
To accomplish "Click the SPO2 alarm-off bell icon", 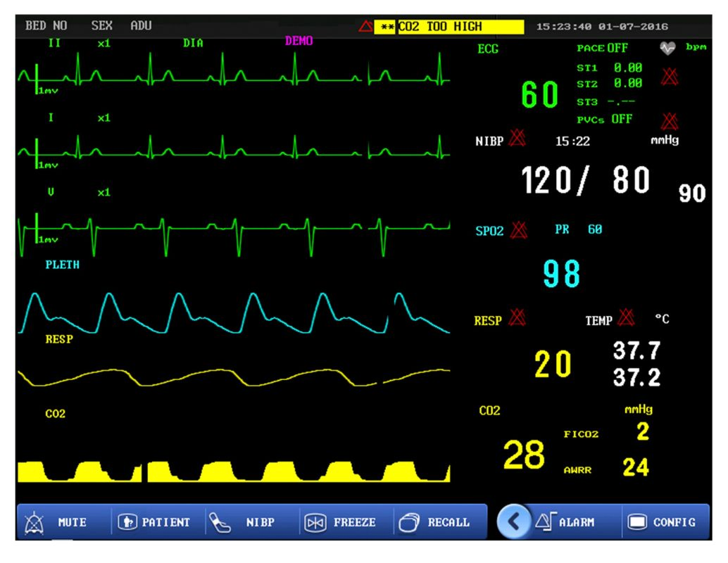I will coord(519,229).
